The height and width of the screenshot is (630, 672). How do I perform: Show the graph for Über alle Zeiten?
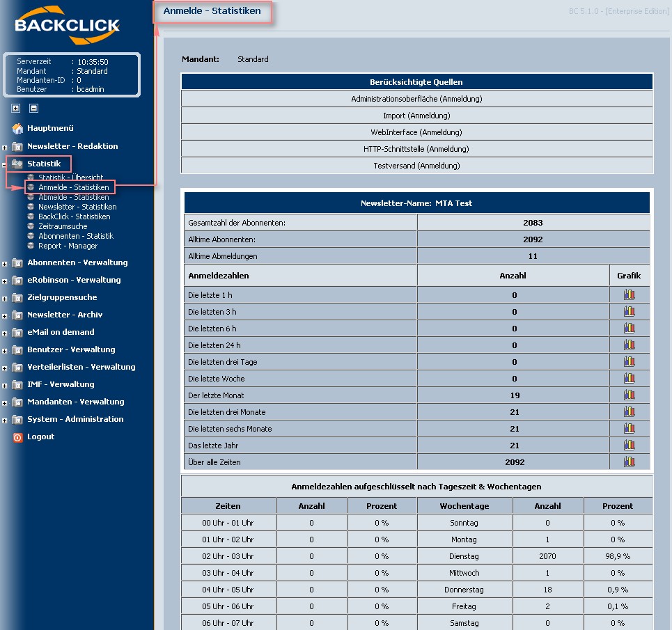pyautogui.click(x=629, y=462)
